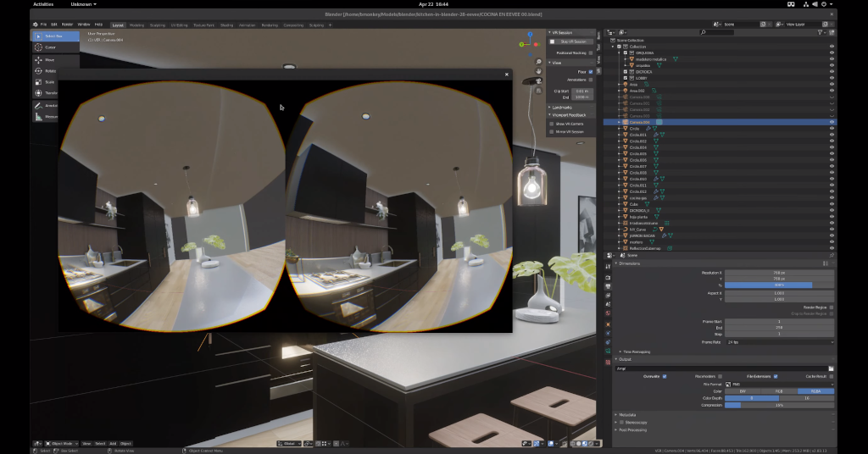Screen dimensions: 868x454
Task: Uncheck the Floor checkbox in View panel
Action: [591, 72]
